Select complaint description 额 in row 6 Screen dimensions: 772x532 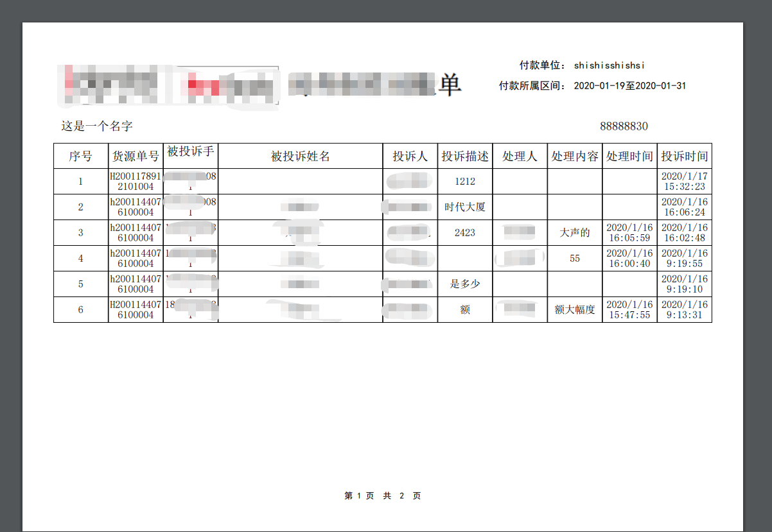point(465,310)
